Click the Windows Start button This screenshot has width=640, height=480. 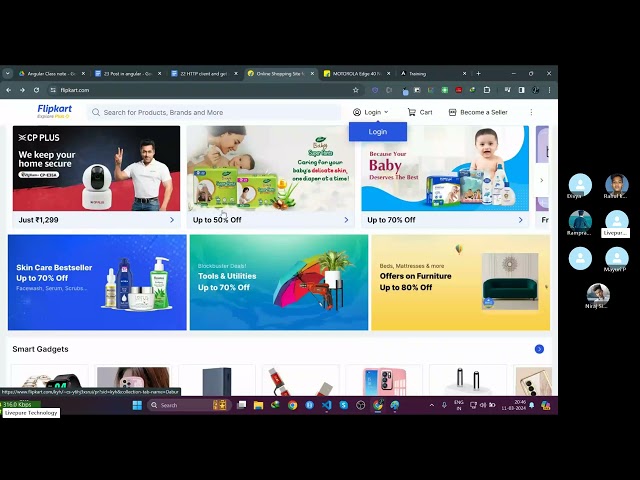pyautogui.click(x=137, y=405)
